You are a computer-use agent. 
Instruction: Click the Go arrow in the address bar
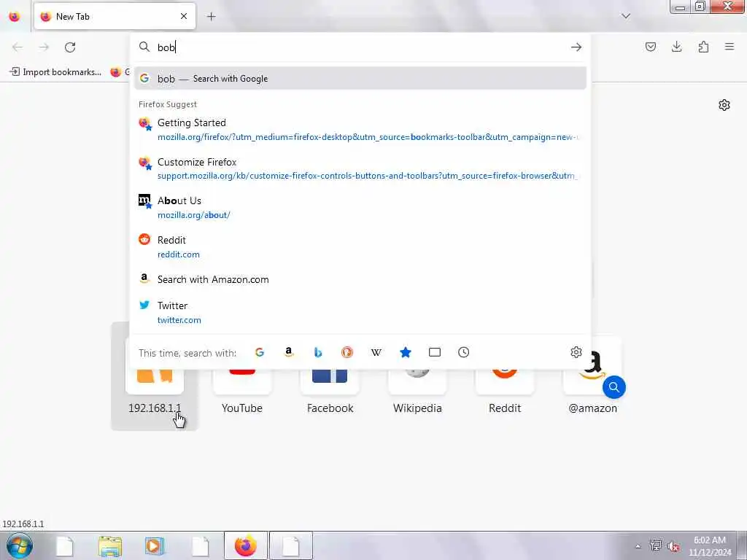point(576,47)
